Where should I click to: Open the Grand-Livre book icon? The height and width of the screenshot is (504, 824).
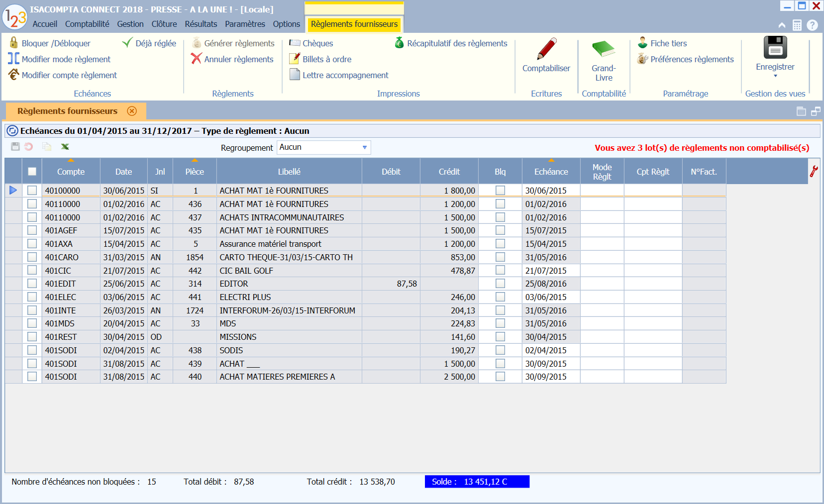(x=603, y=50)
